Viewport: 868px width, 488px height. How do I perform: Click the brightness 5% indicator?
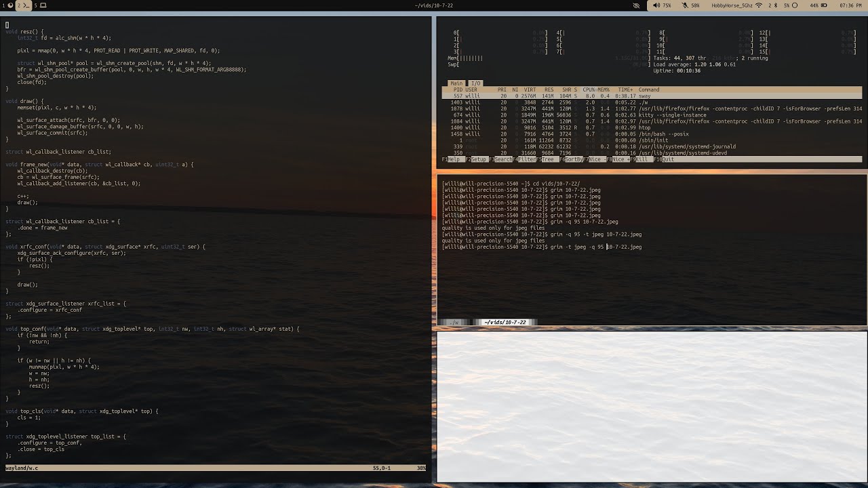pyautogui.click(x=791, y=5)
